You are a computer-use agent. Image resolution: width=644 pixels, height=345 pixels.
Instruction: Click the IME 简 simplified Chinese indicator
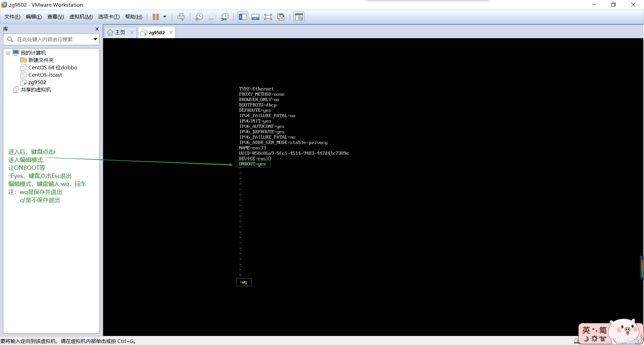click(x=603, y=330)
